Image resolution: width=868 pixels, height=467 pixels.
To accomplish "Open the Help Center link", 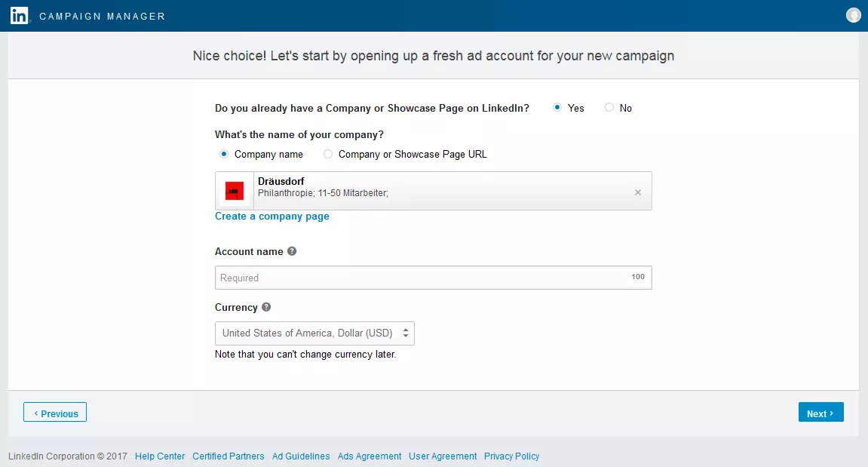I will (x=160, y=456).
